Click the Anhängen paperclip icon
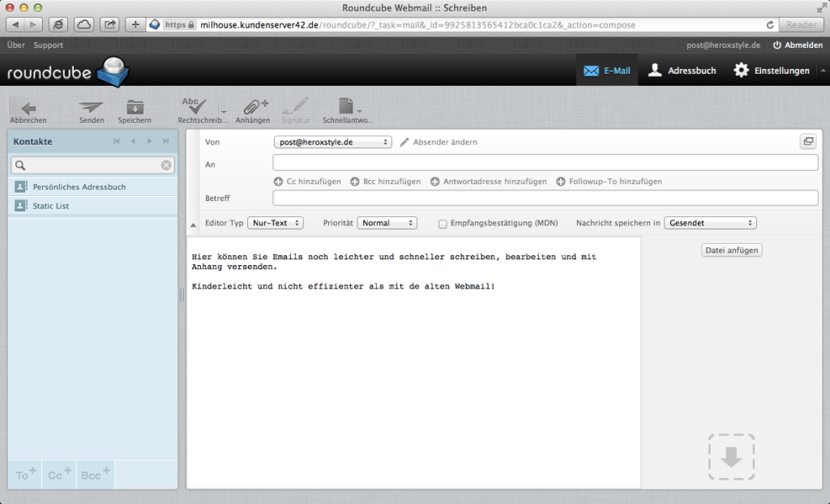The image size is (830, 504). (253, 109)
